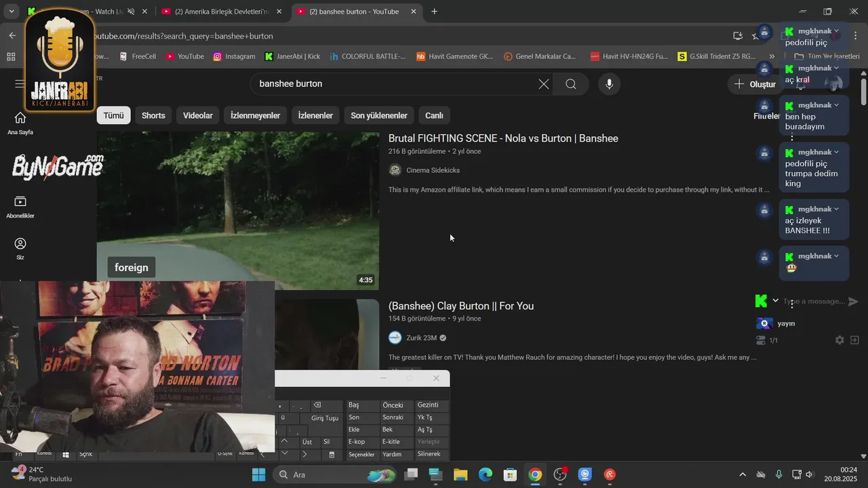Show hidden bookmarks with the double chevron
The width and height of the screenshot is (868, 488).
coord(772,56)
